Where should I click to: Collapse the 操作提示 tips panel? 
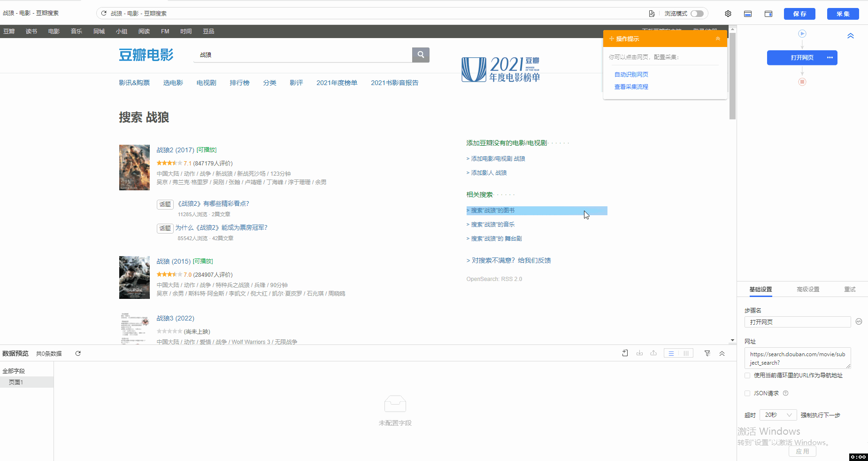[718, 39]
